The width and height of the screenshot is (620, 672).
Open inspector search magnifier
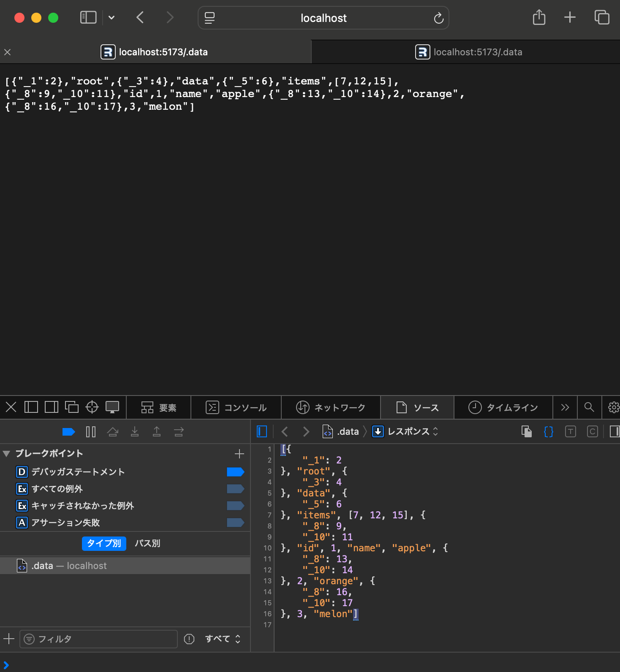[x=589, y=407]
